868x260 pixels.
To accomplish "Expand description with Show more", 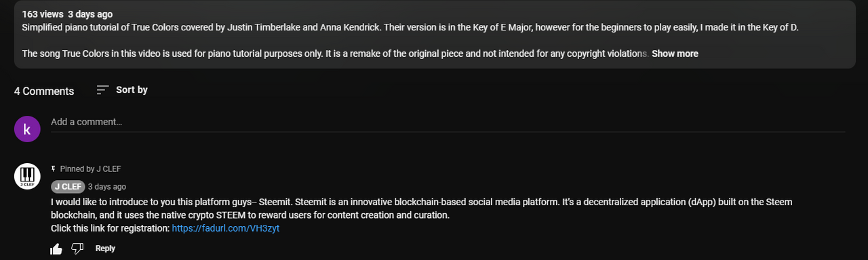I will 675,53.
